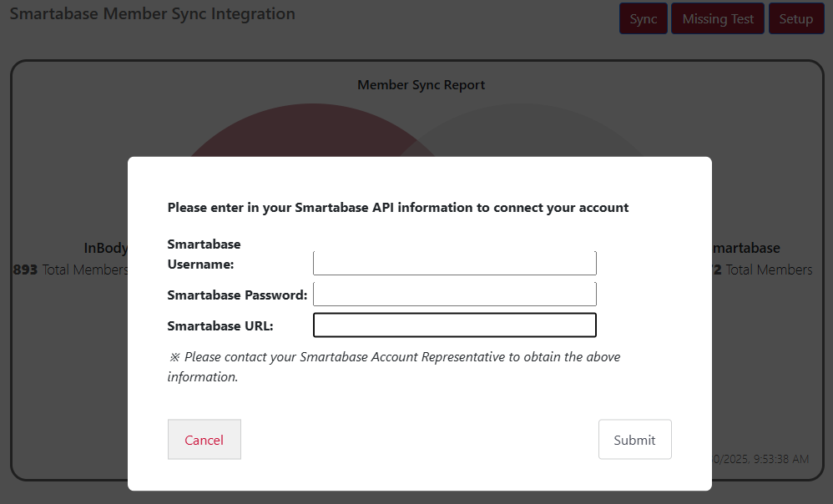This screenshot has width=833, height=504.
Task: Click the dialog instruction heading text
Action: click(398, 208)
